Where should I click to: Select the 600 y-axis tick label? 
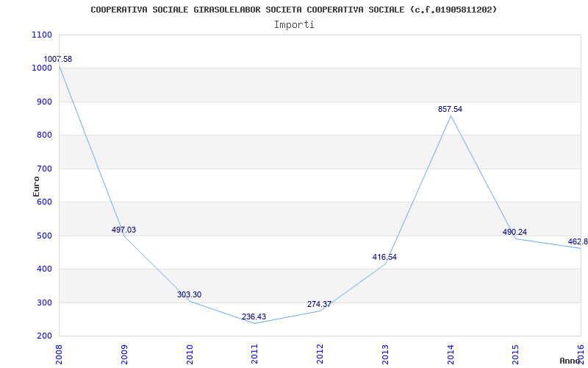coord(45,202)
